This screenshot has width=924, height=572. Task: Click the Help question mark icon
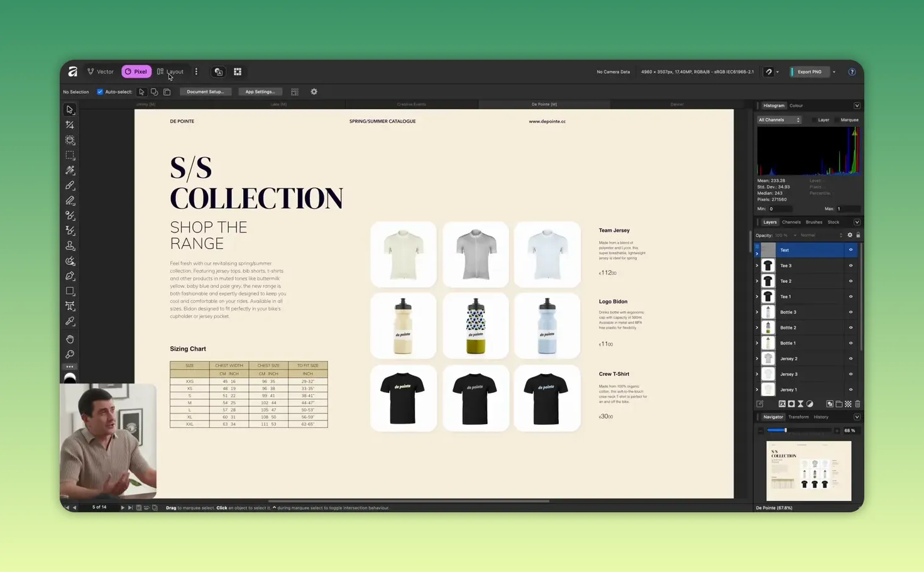(852, 72)
